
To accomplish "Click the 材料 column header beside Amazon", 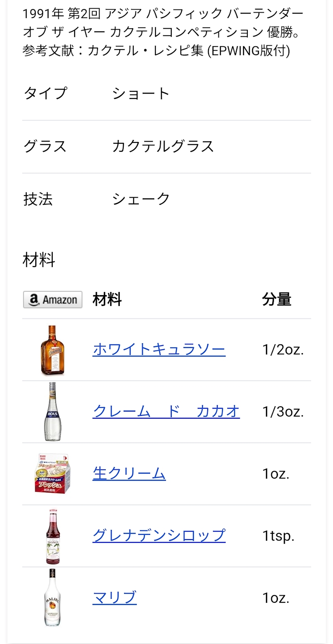I will [x=107, y=300].
